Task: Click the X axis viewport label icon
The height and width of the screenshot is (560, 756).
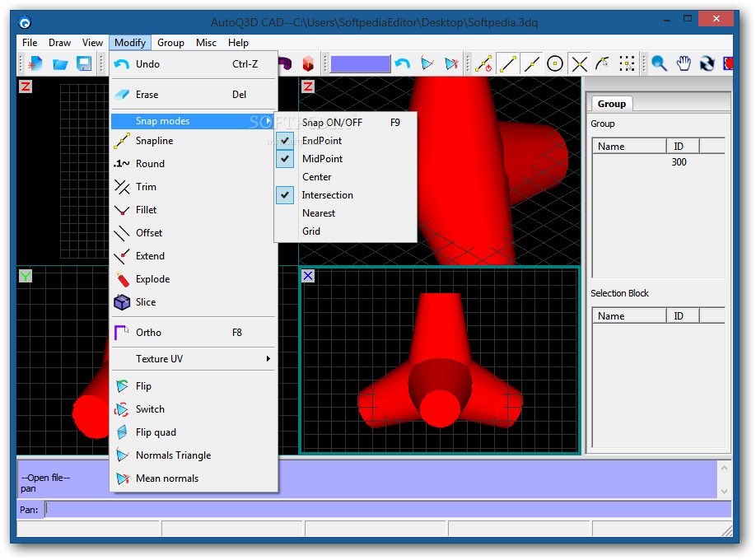Action: tap(308, 276)
